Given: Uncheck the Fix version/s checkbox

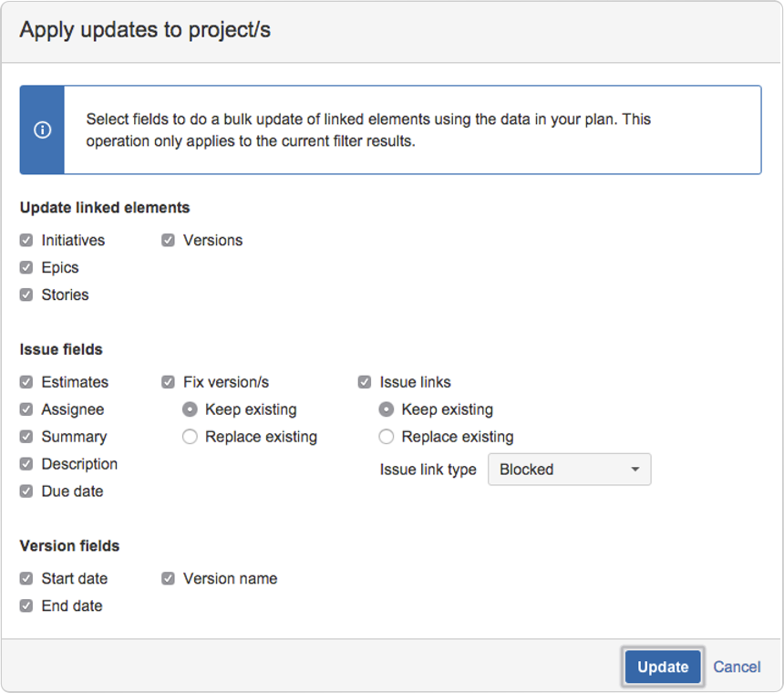Looking at the screenshot, I should (168, 382).
